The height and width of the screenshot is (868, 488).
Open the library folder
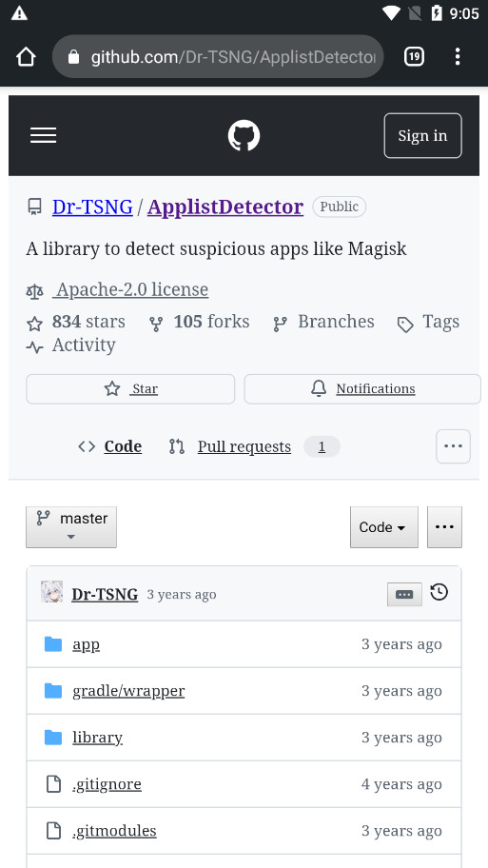click(x=97, y=738)
